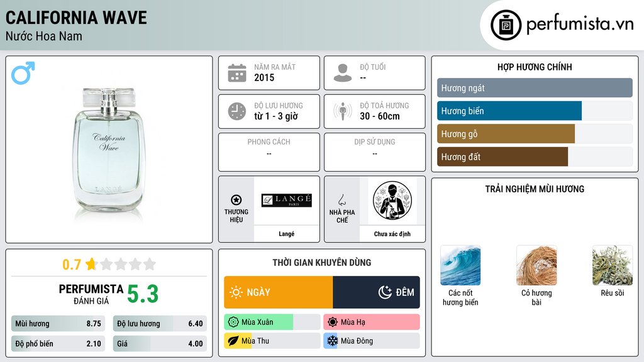Click the Mùi hương 8.75 score bar
This screenshot has width=644, height=362.
click(x=58, y=324)
